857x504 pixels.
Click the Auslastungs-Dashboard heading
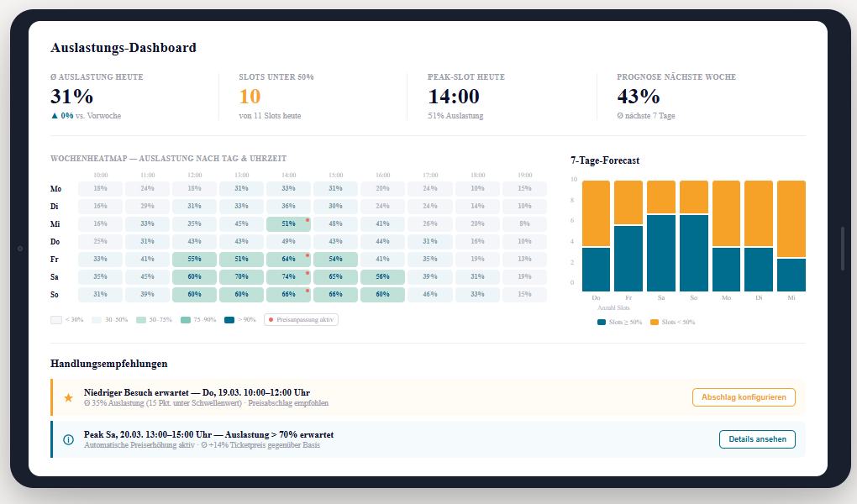coord(124,48)
